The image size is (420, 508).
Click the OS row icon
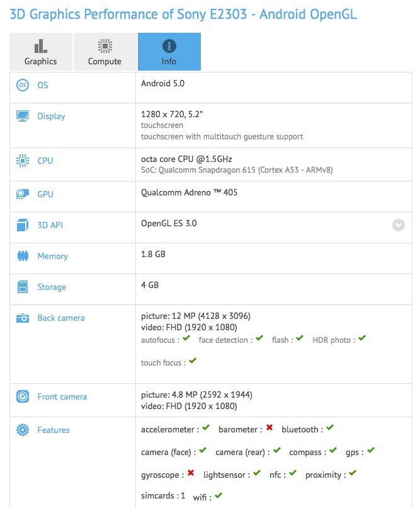23,85
